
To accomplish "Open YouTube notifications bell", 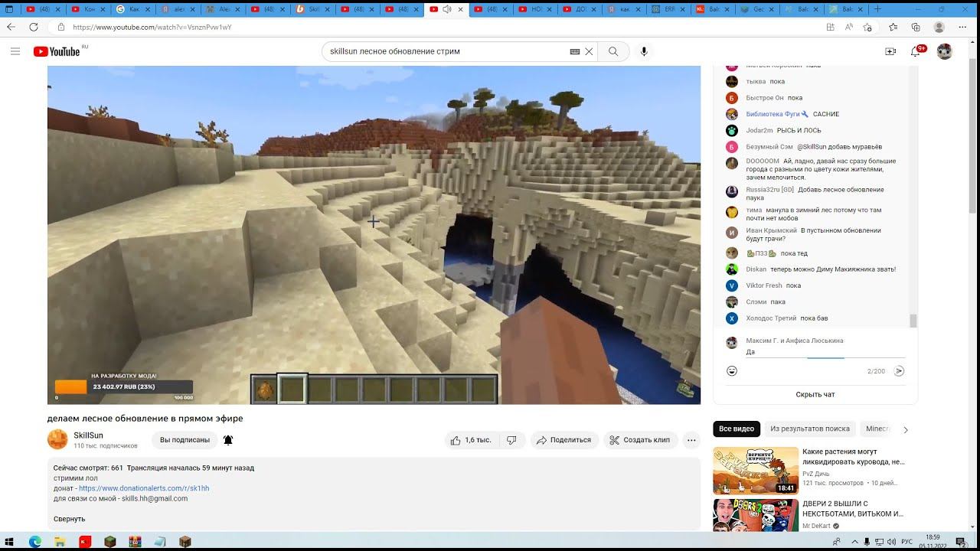I will (x=916, y=51).
